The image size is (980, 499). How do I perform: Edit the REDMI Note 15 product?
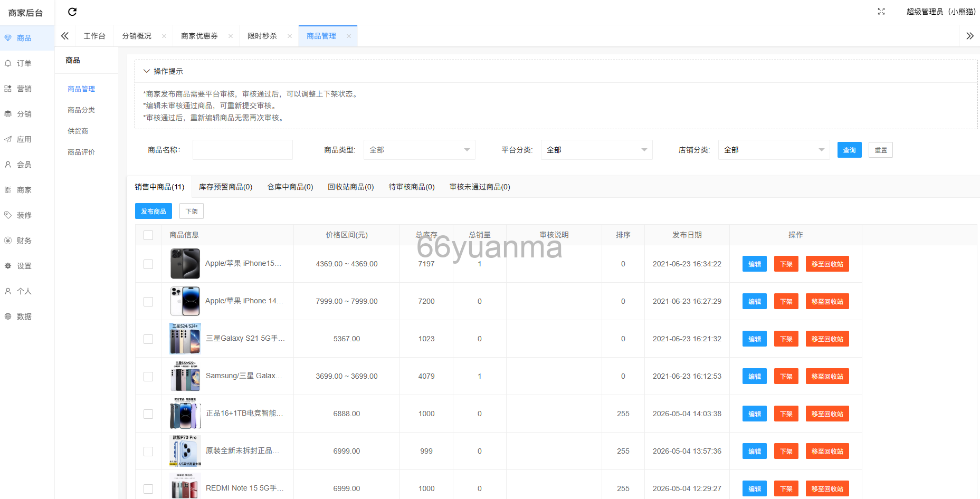coord(755,488)
